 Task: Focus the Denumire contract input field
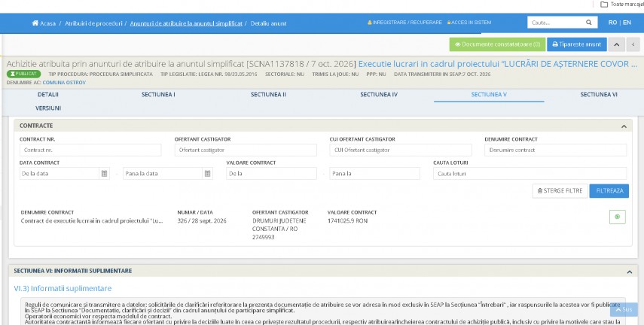(556, 150)
